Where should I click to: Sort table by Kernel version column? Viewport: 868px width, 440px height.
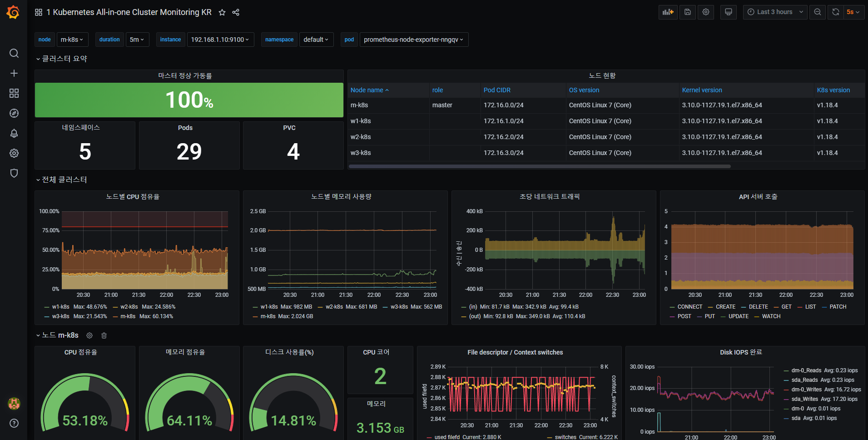point(702,90)
